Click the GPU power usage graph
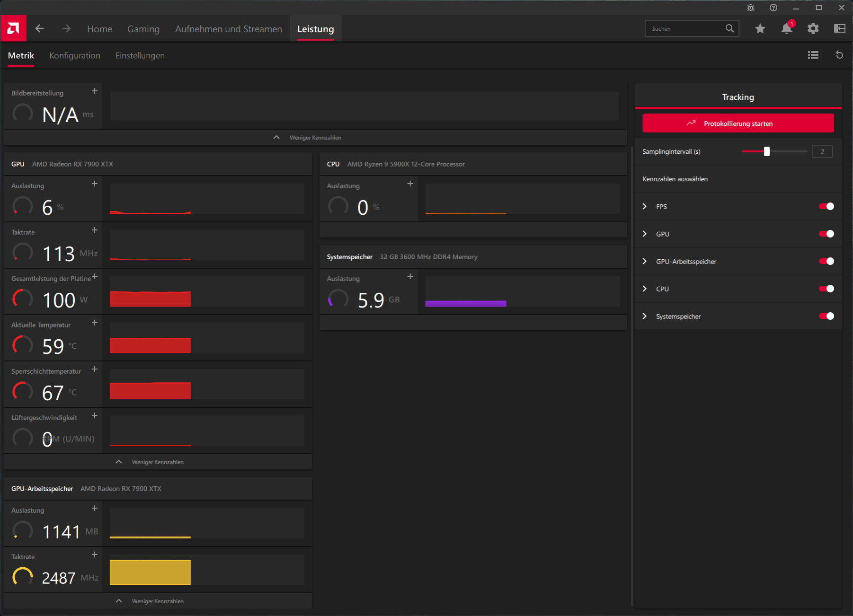This screenshot has width=853, height=616. point(207,291)
